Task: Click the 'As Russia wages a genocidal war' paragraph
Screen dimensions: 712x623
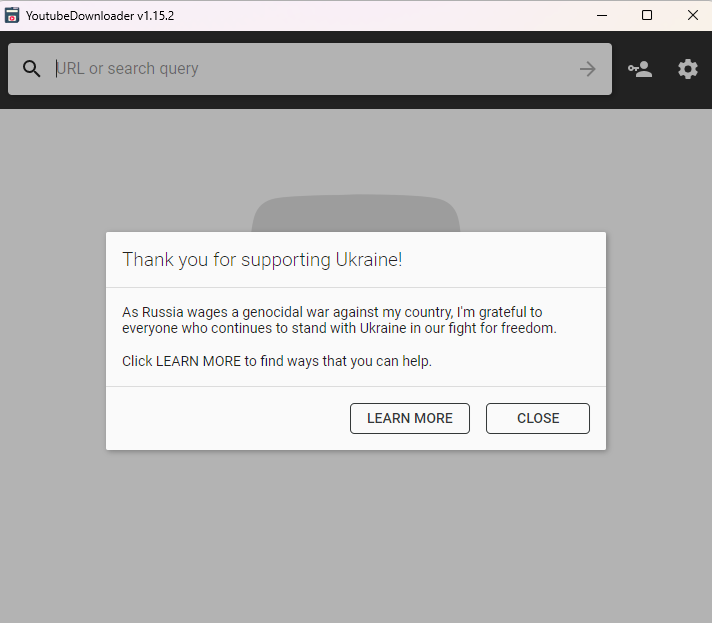Action: [339, 320]
